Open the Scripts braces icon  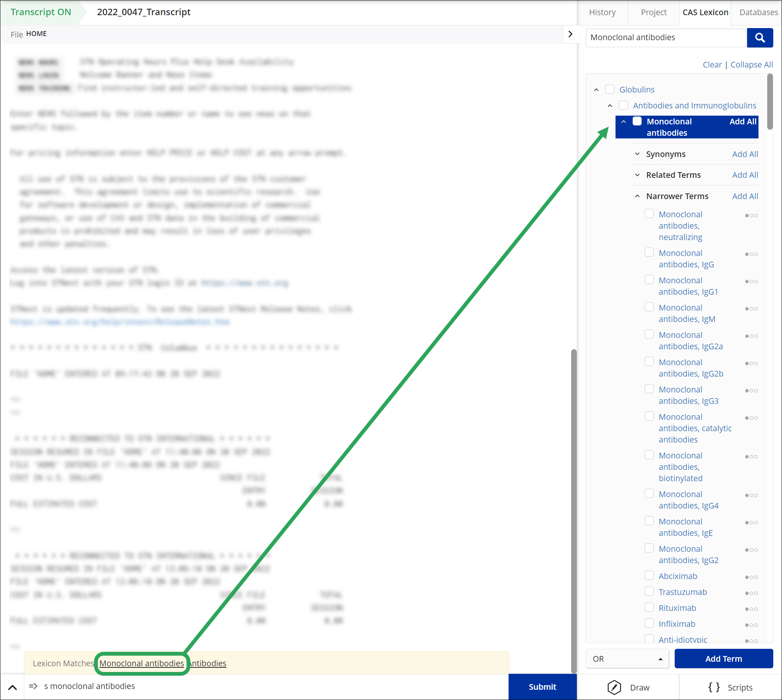point(713,687)
